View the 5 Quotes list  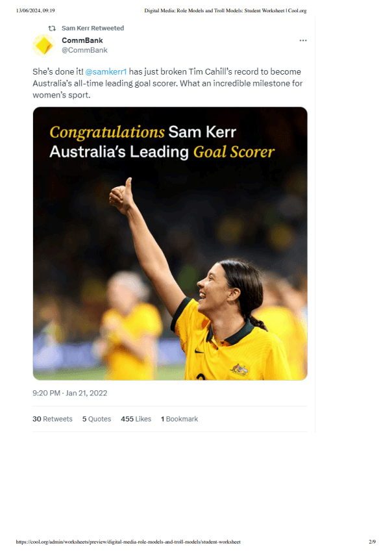(x=97, y=419)
